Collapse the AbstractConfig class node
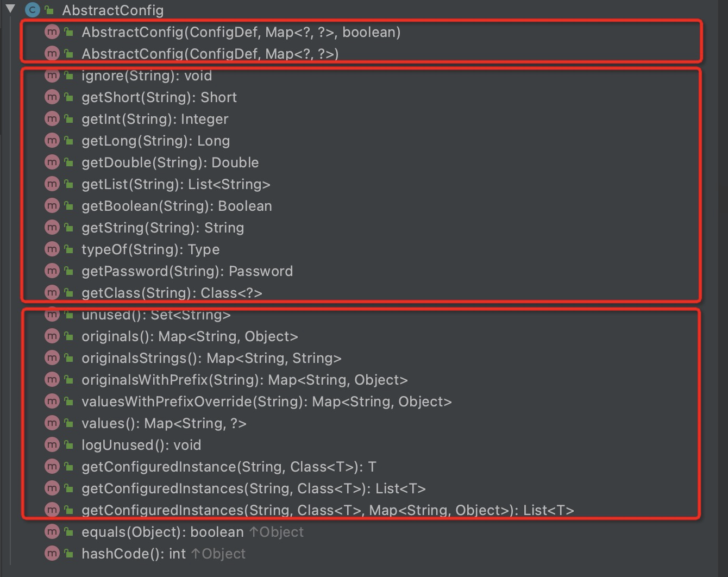 10,9
